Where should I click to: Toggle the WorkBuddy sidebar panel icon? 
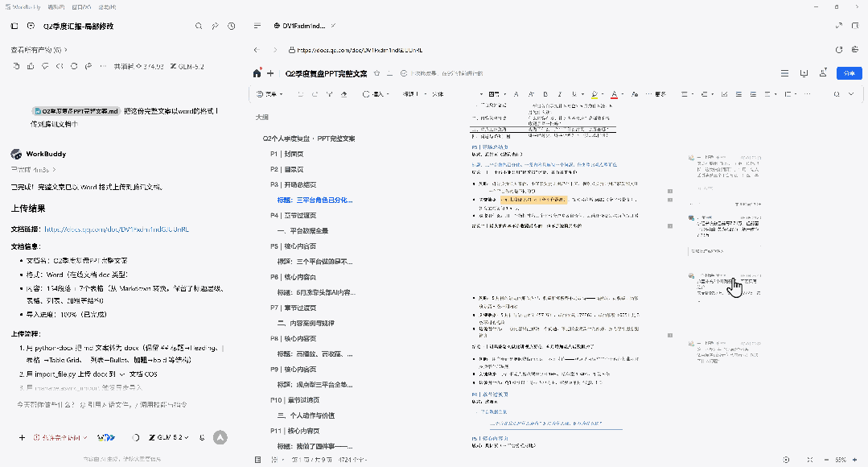(15, 26)
